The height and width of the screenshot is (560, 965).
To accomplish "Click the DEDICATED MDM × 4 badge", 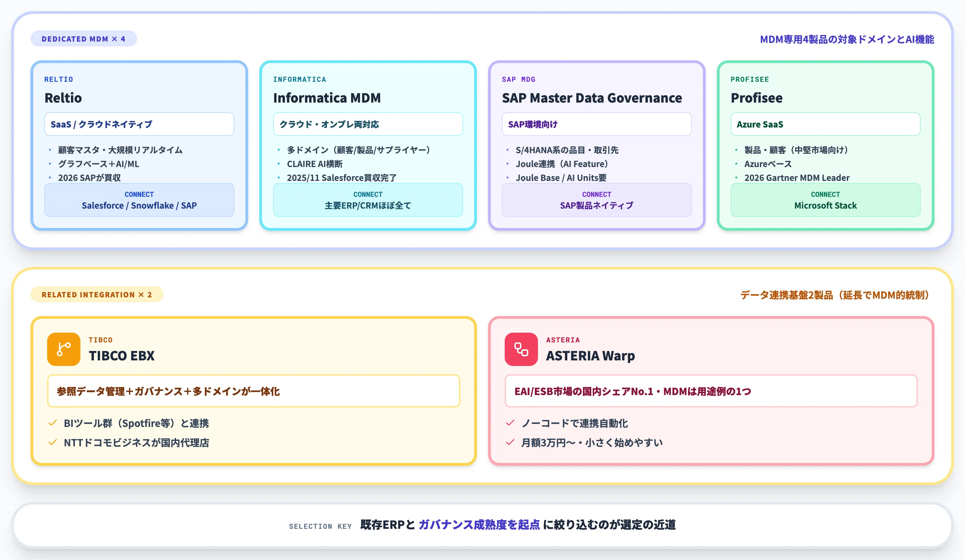I will click(84, 39).
